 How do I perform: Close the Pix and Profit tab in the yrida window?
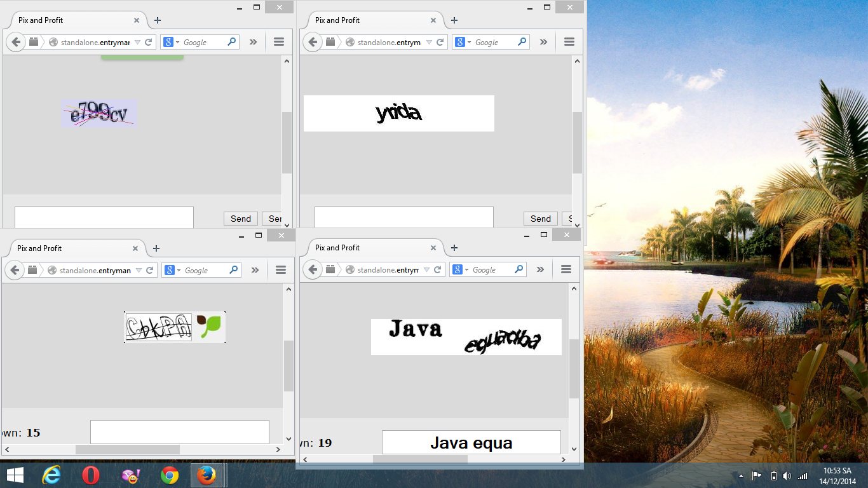433,20
